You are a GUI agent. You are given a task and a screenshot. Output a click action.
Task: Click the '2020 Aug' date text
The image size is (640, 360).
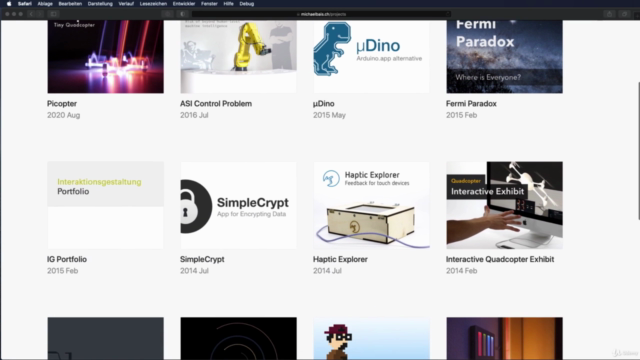click(x=63, y=115)
